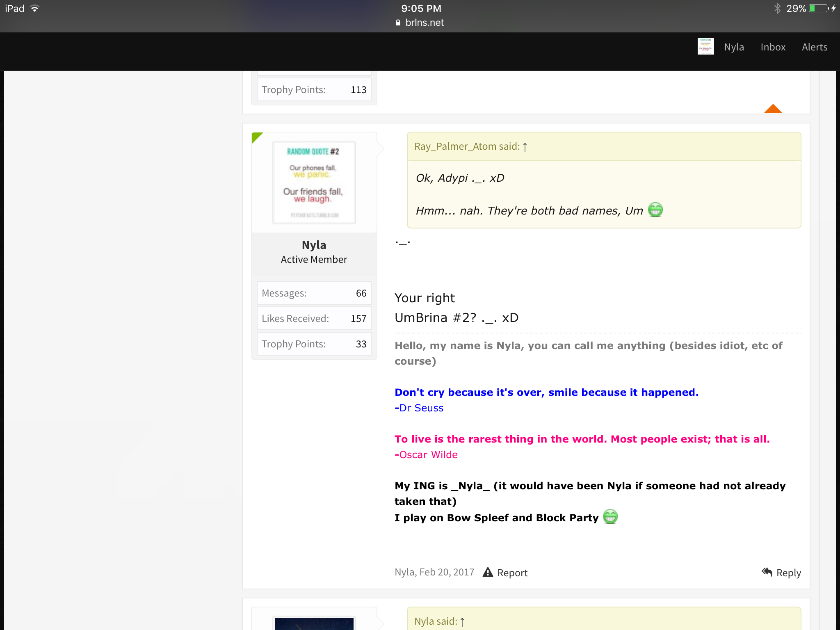Screen dimensions: 840x630
Task: Click the Report warning triangle icon
Action: tap(488, 572)
